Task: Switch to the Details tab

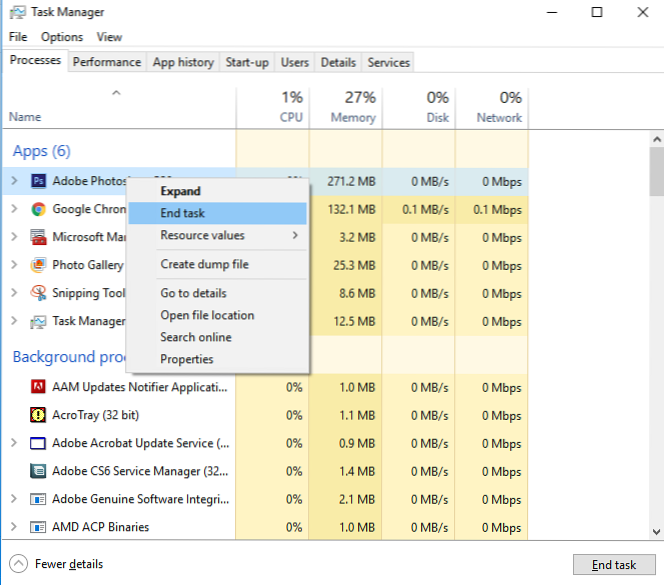Action: pos(338,62)
